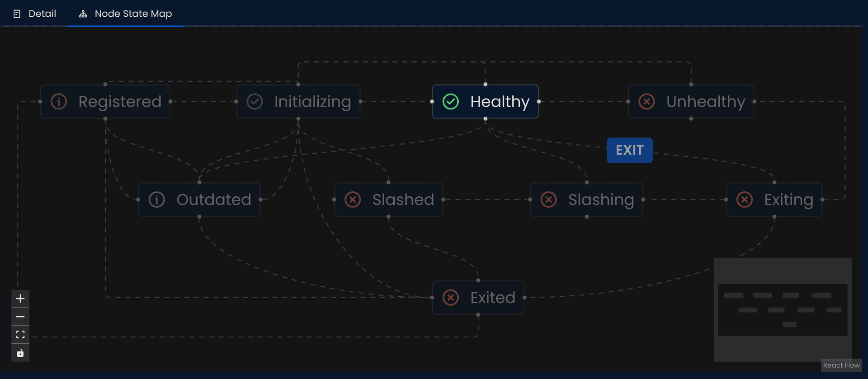
Task: Click the minimap in the bottom right
Action: (783, 310)
